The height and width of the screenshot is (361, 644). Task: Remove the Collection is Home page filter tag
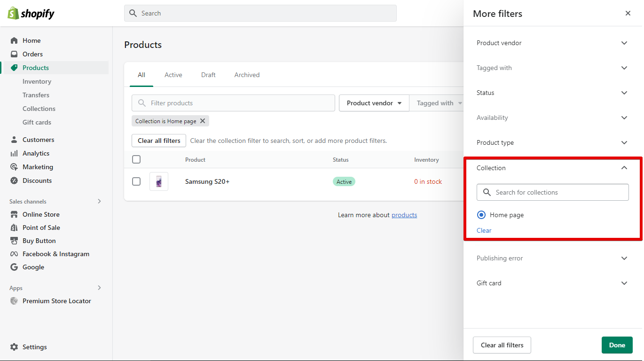pos(203,121)
